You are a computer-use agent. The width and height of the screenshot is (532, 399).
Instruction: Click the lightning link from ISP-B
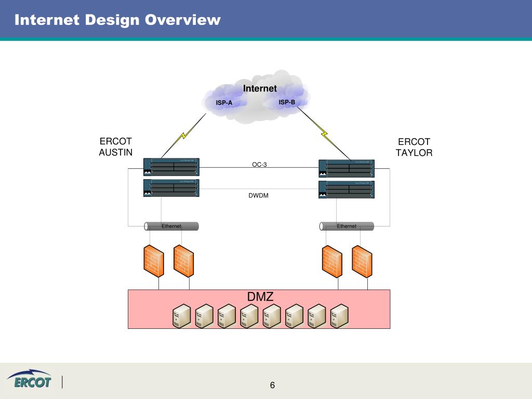point(324,134)
